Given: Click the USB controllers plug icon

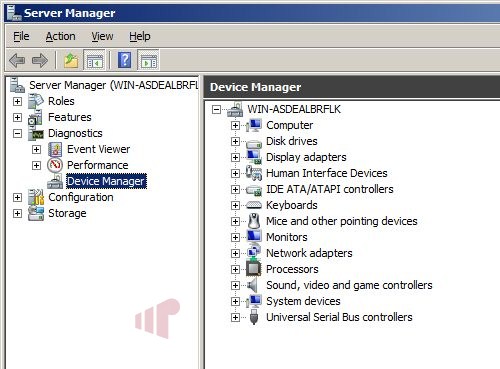Looking at the screenshot, I should coord(254,317).
